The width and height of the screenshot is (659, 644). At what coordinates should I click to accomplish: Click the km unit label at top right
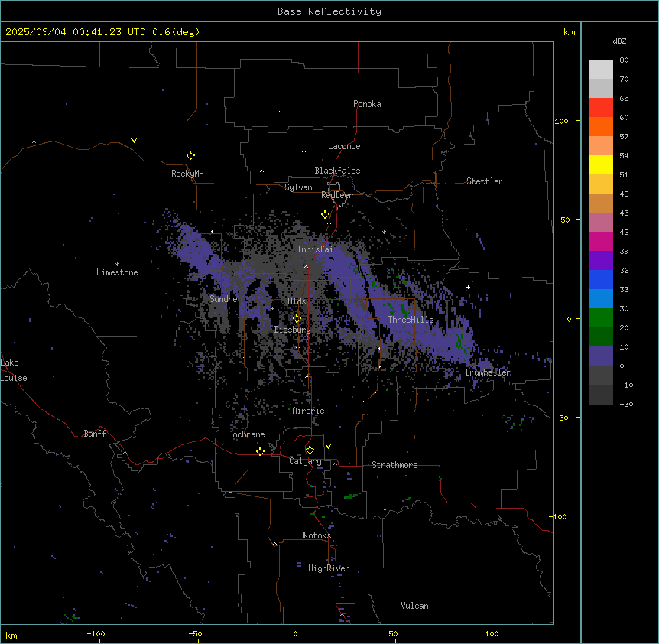(x=569, y=32)
